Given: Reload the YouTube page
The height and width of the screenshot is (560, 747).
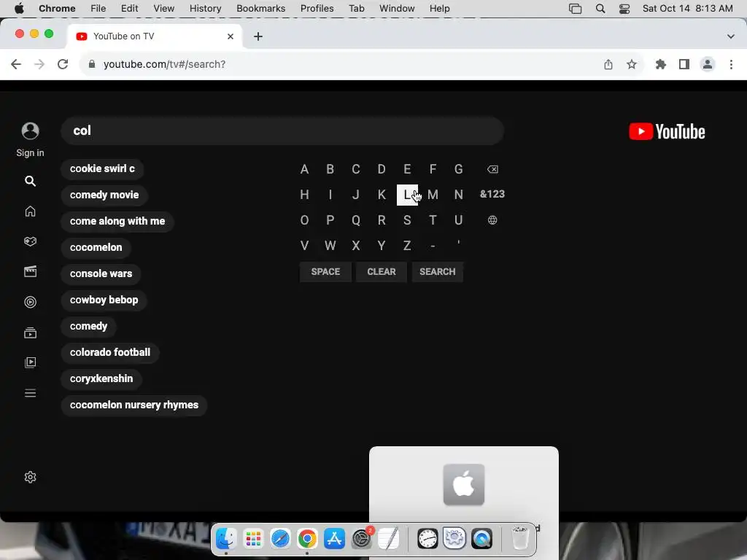Looking at the screenshot, I should pyautogui.click(x=63, y=64).
